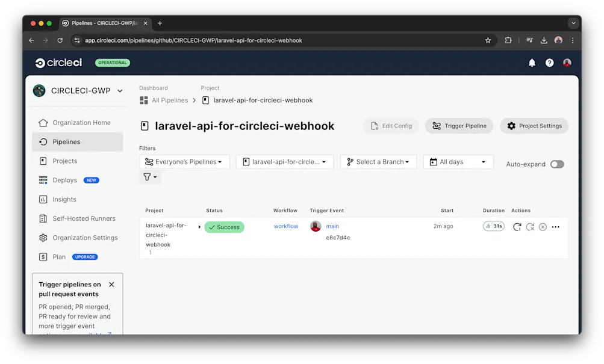Open Everyone's Pipelines filter dropdown
This screenshot has height=364, width=604.
pyautogui.click(x=184, y=162)
